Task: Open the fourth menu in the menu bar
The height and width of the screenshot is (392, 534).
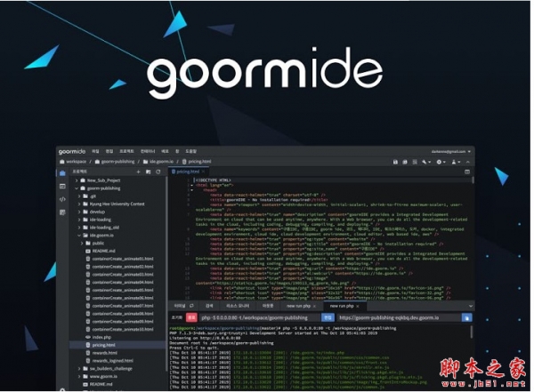Action: pyautogui.click(x=148, y=151)
